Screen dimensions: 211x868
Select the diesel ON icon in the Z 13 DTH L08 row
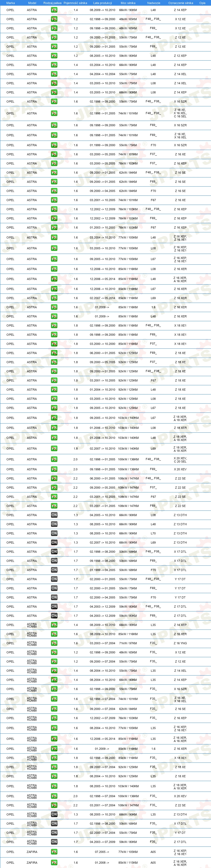(x=54, y=515)
